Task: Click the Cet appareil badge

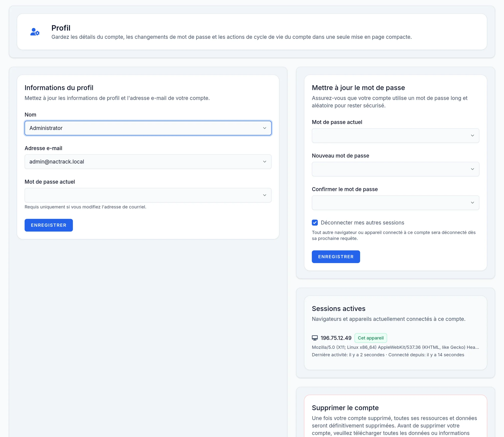Action: tap(371, 338)
